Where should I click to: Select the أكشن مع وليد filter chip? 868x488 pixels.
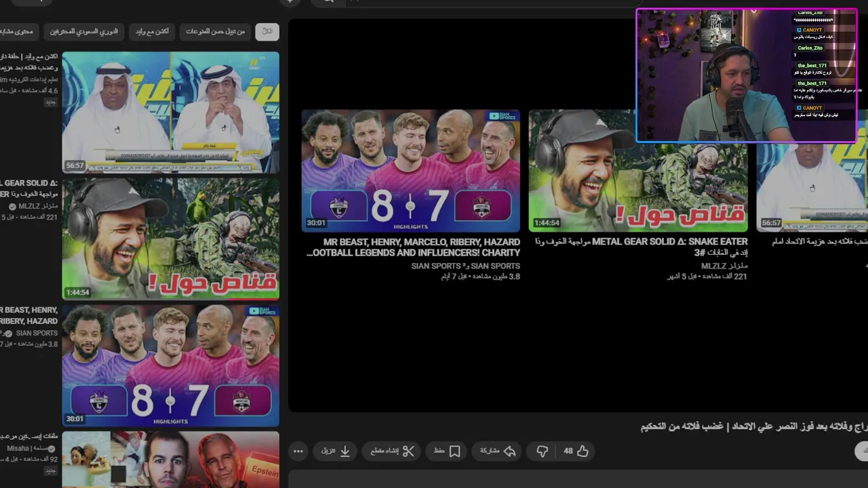152,31
